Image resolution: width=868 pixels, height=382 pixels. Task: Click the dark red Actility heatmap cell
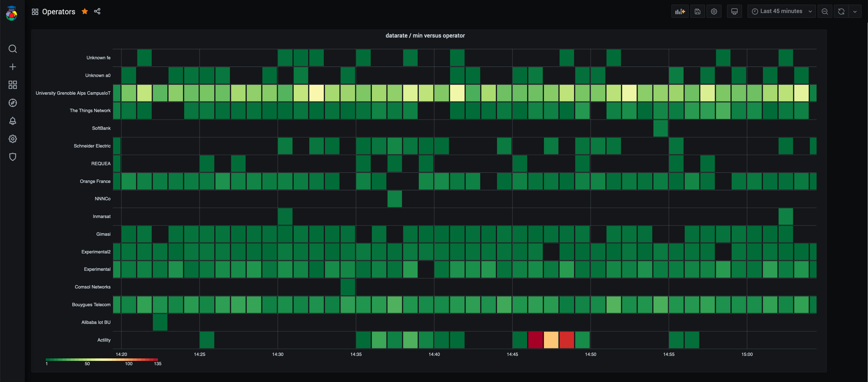[536, 340]
